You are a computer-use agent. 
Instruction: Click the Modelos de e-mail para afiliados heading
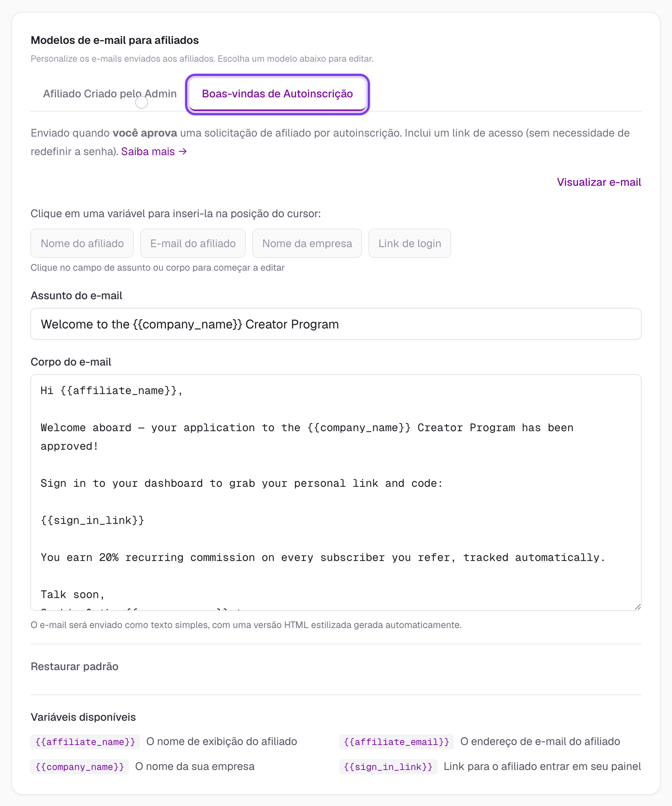[115, 40]
